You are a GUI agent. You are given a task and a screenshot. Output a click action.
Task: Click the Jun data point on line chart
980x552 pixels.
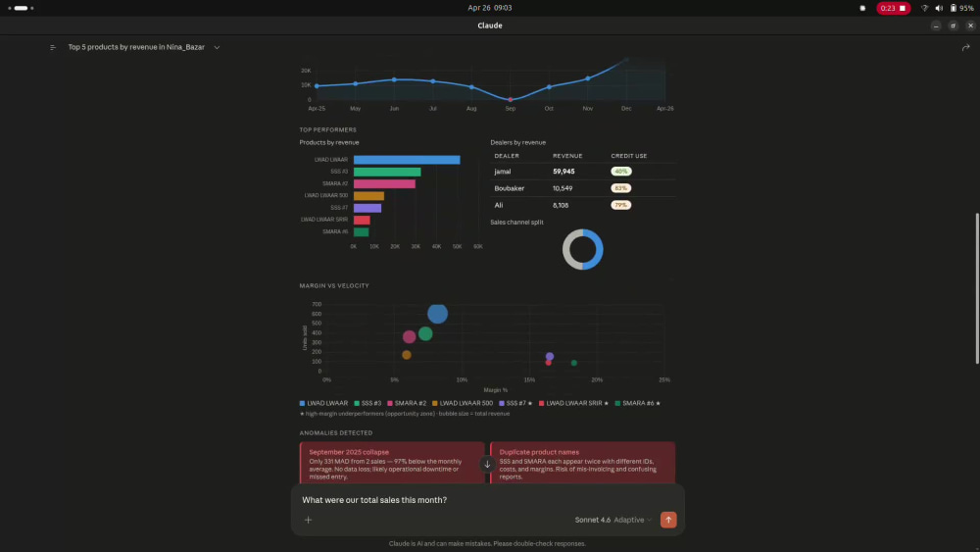(x=394, y=79)
